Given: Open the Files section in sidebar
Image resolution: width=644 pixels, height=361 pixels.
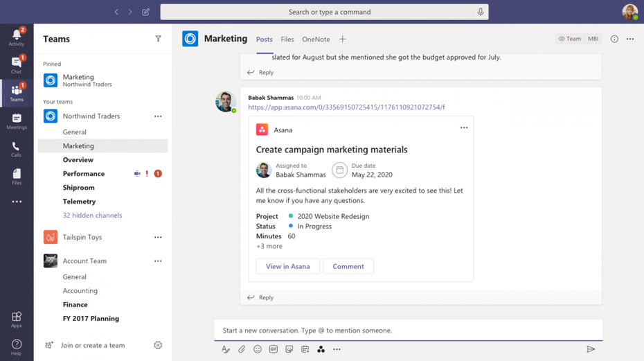Looking at the screenshot, I should click(x=17, y=177).
